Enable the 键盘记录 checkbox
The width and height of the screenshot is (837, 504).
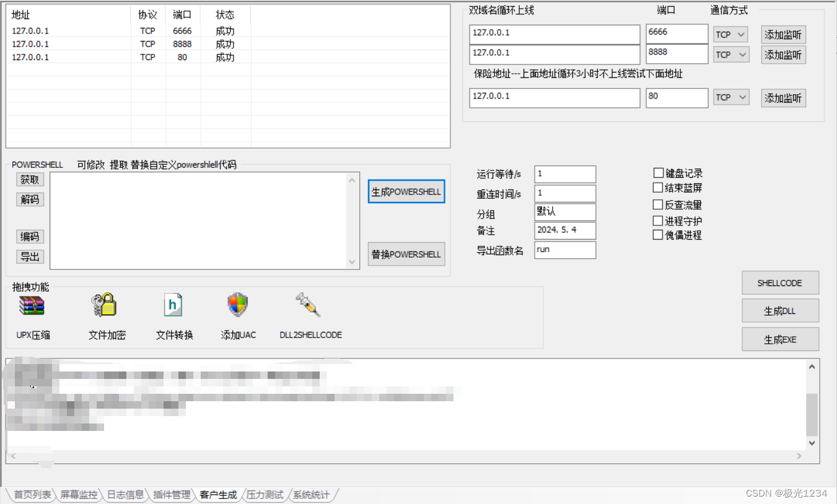coord(658,173)
